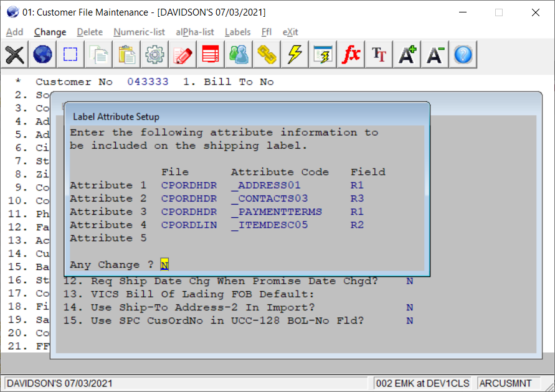Open the alPha-list menu

pos(195,32)
